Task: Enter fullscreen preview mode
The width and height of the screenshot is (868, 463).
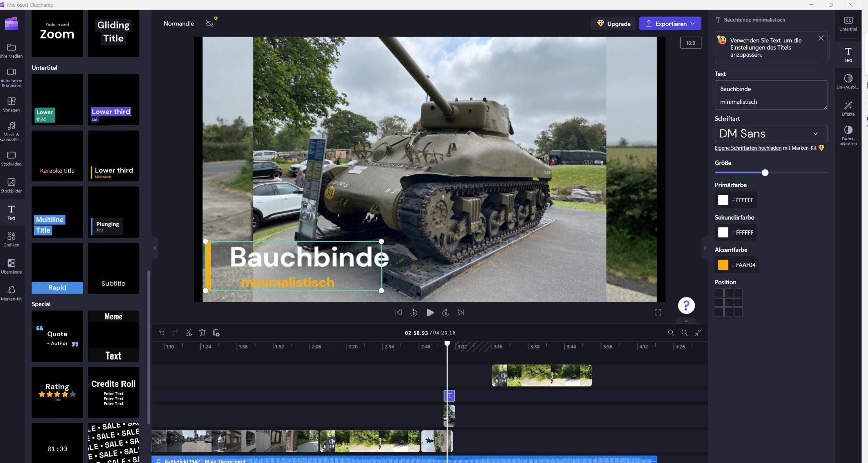Action: point(658,313)
